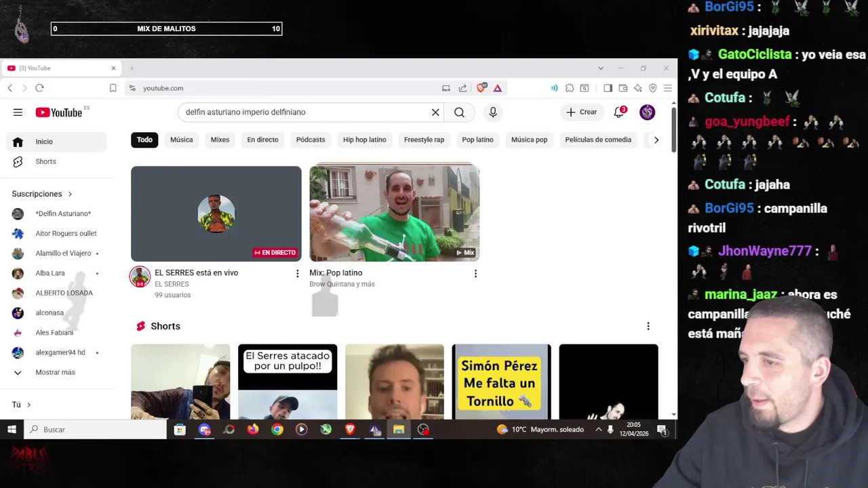Viewport: 868px width, 488px height.
Task: Select the Hip hop latino chip
Action: [x=364, y=140]
